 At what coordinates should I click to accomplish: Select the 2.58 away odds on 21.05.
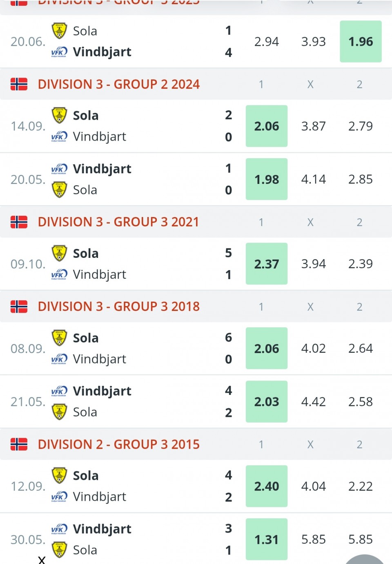coord(361,401)
